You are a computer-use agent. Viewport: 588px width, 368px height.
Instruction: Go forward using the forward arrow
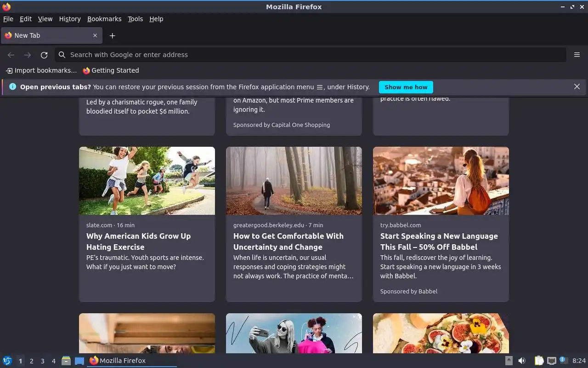[28, 55]
